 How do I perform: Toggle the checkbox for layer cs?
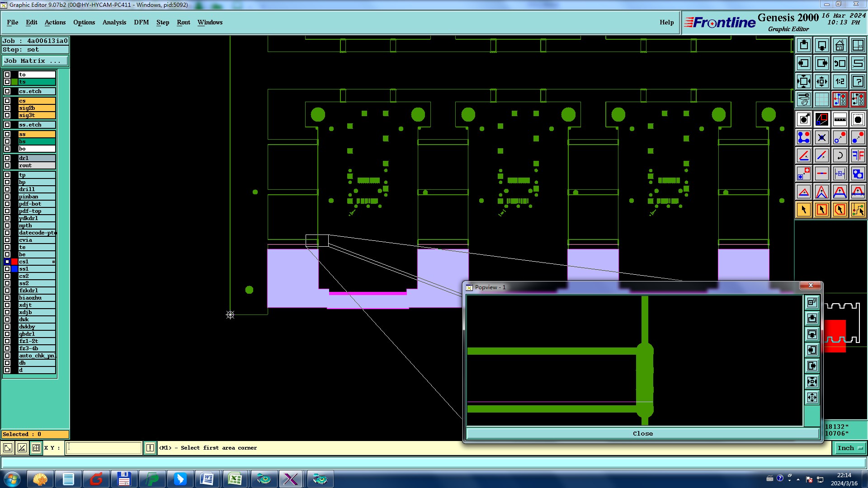[x=7, y=101]
